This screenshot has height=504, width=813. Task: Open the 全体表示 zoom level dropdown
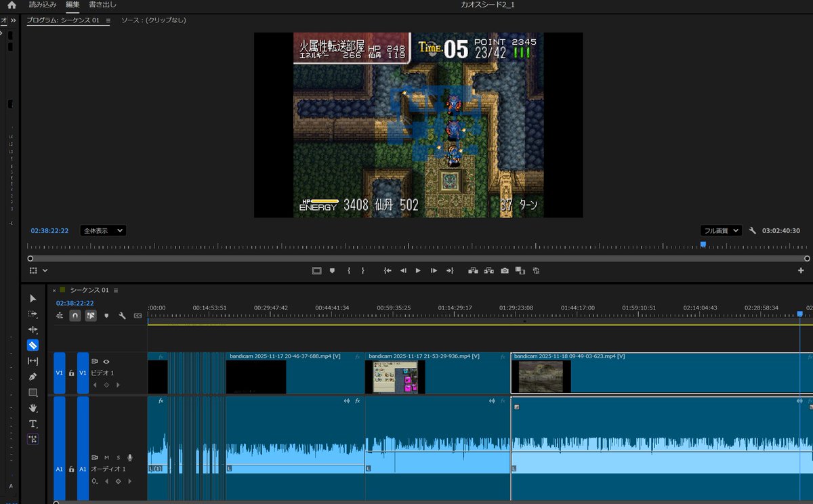click(x=103, y=230)
